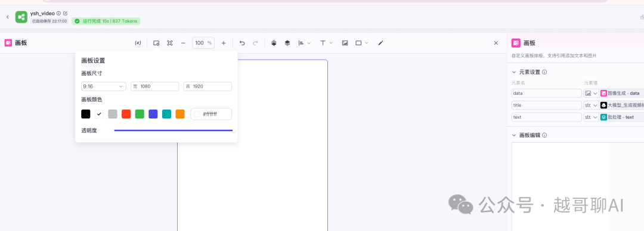
Task: Open the align options dropdown arrow
Action: pos(309,43)
